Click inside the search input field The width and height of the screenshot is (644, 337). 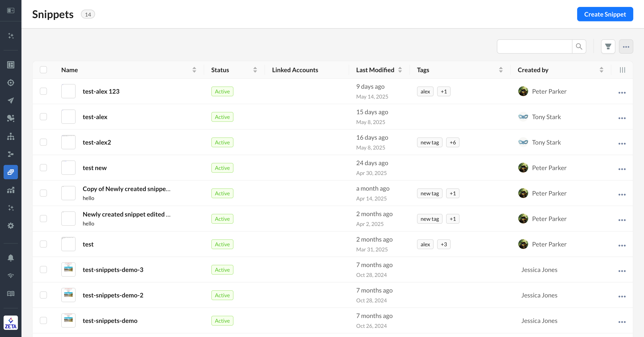(534, 46)
